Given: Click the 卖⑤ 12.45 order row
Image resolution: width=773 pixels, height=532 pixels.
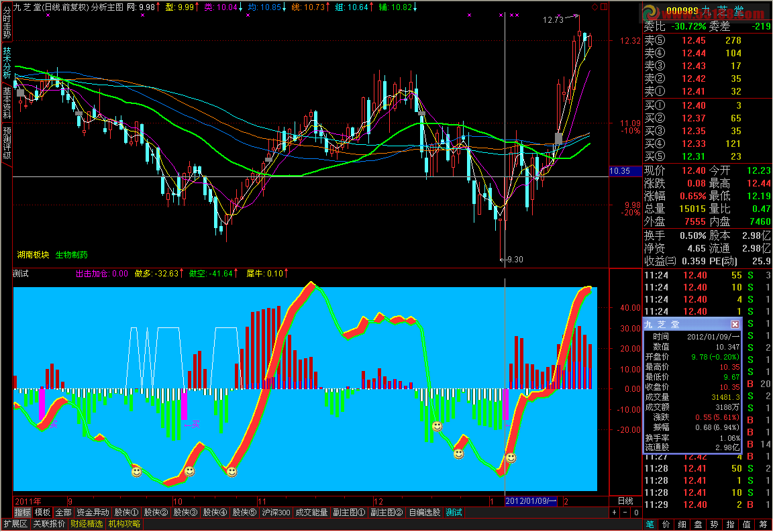Looking at the screenshot, I should [707, 40].
